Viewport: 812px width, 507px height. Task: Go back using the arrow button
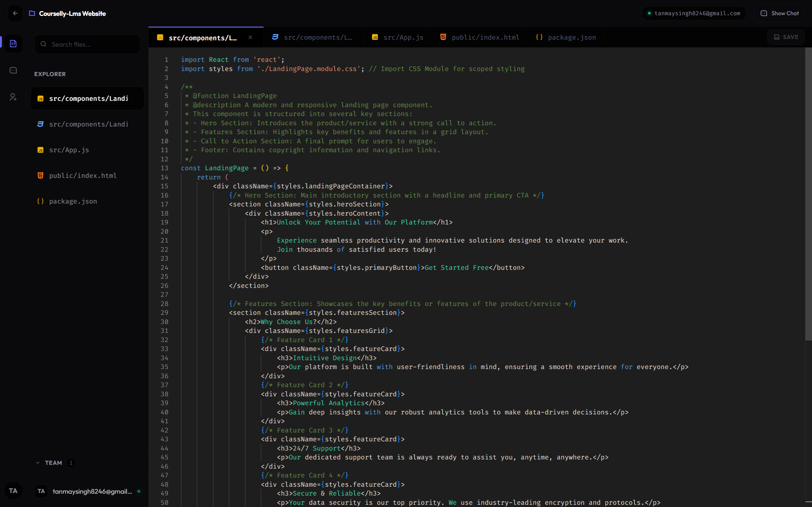[15, 13]
